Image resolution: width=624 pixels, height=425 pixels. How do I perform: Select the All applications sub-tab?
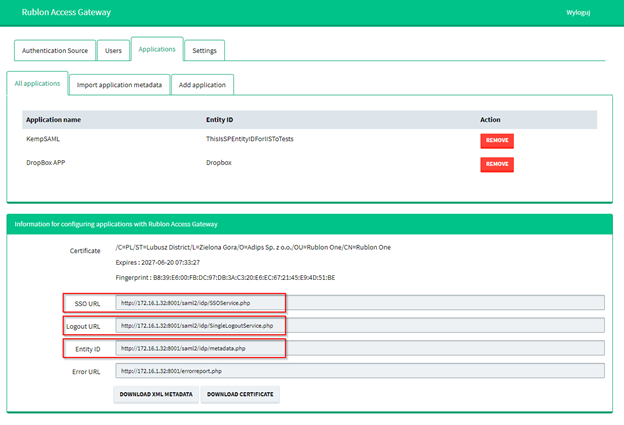point(37,84)
